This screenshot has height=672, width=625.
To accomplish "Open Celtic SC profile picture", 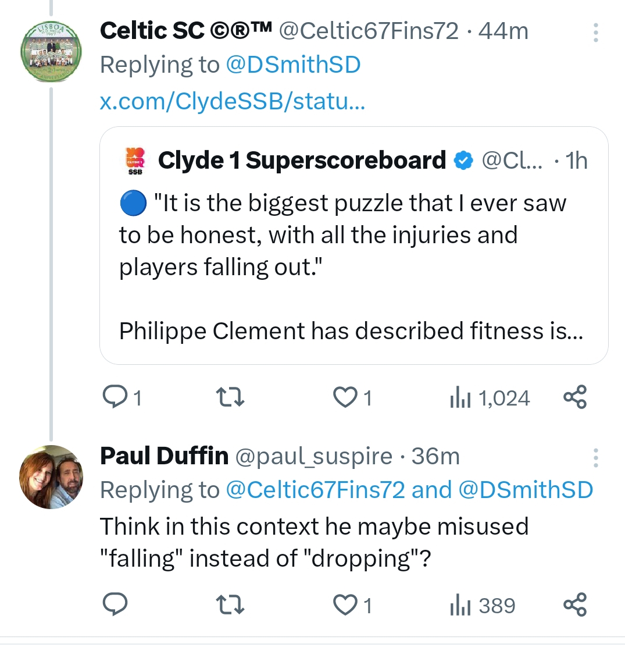I will [x=51, y=52].
